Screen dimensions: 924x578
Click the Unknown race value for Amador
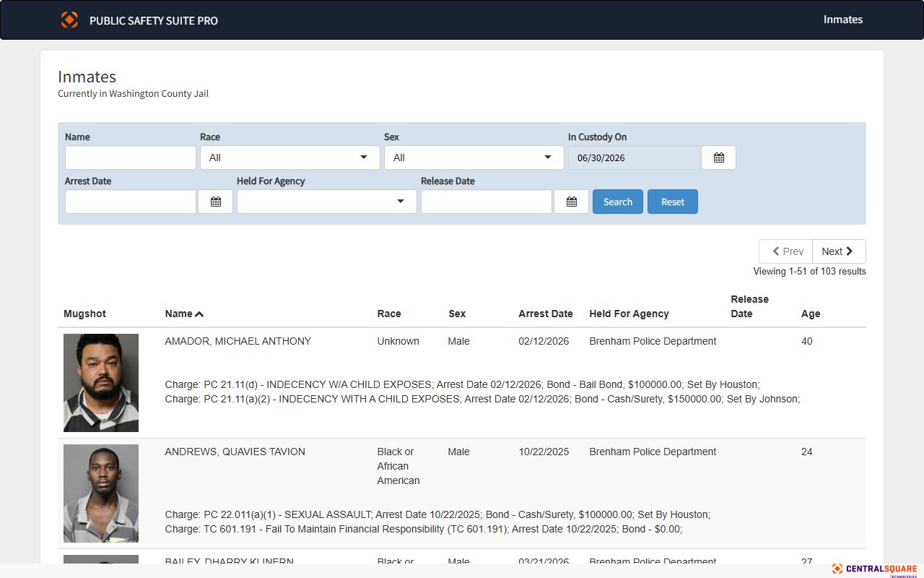[398, 341]
